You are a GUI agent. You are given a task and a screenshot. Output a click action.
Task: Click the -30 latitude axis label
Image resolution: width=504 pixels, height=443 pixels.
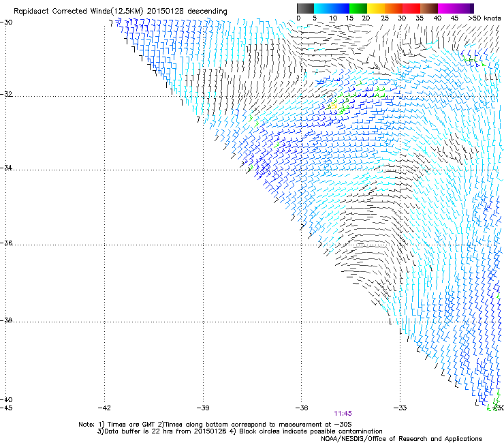click(6, 22)
